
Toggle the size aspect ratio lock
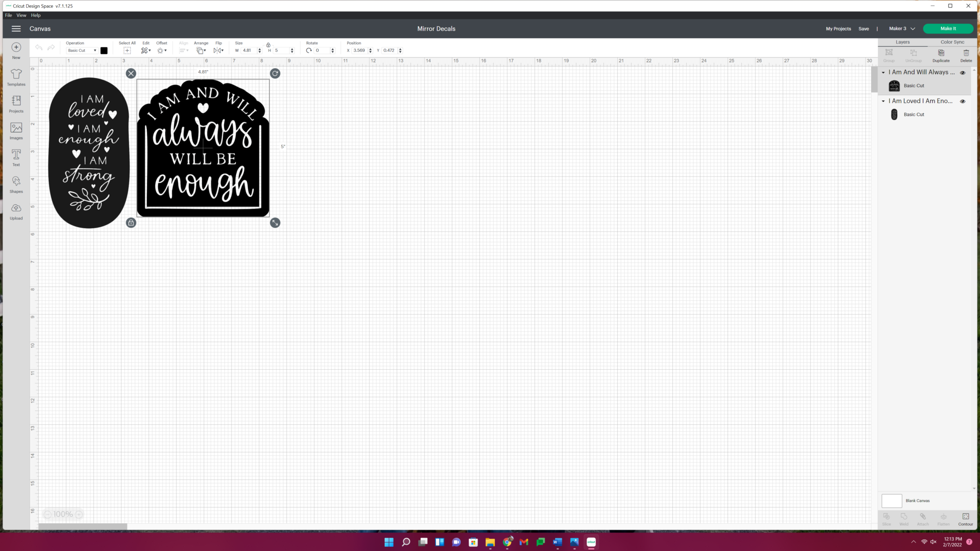[268, 45]
